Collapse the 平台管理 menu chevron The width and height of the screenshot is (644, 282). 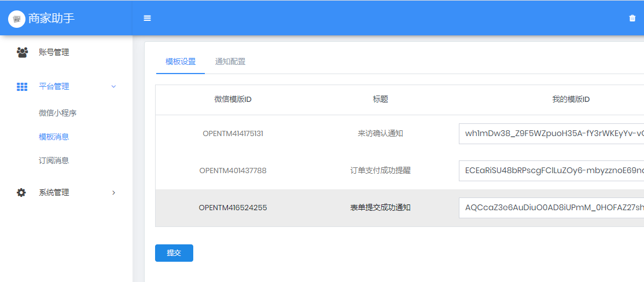click(113, 87)
